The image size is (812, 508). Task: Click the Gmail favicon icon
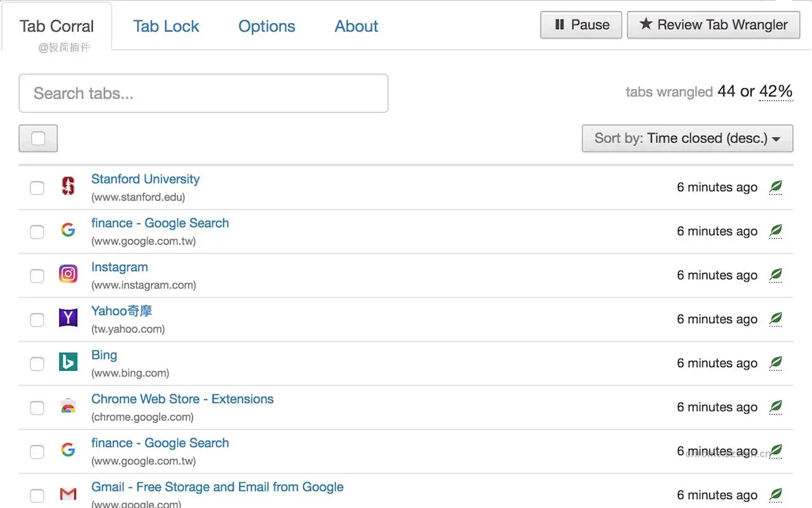(x=68, y=493)
